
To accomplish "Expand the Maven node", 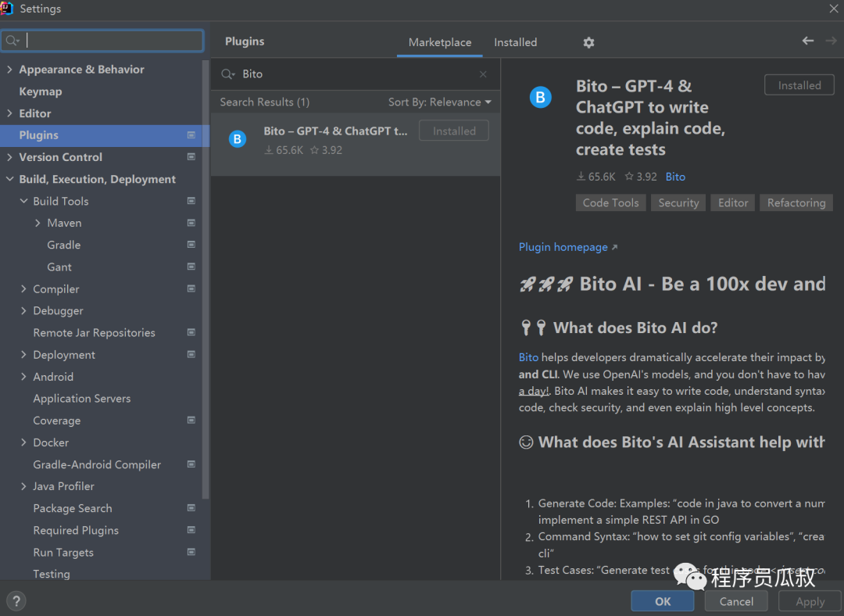I will pyautogui.click(x=38, y=223).
